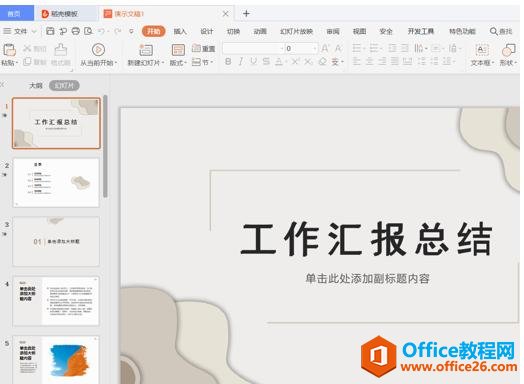Toggle Italic formatting
This screenshot has height=384, width=524.
pyautogui.click(x=241, y=61)
